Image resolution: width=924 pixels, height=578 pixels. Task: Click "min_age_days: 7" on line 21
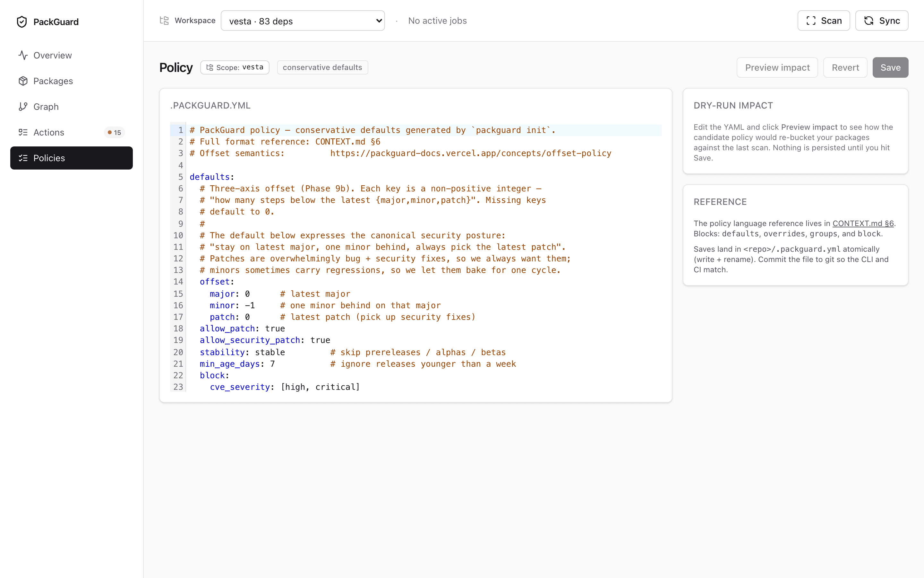click(x=237, y=363)
